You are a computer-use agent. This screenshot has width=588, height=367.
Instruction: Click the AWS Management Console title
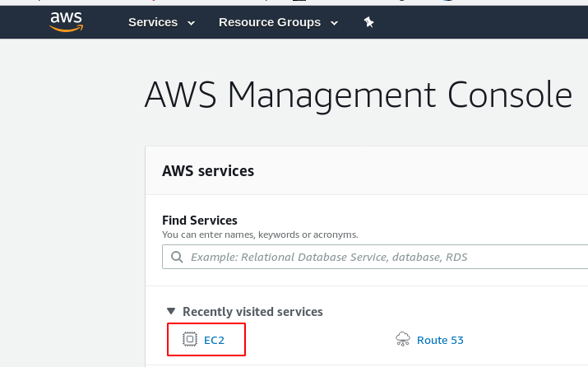click(x=359, y=95)
